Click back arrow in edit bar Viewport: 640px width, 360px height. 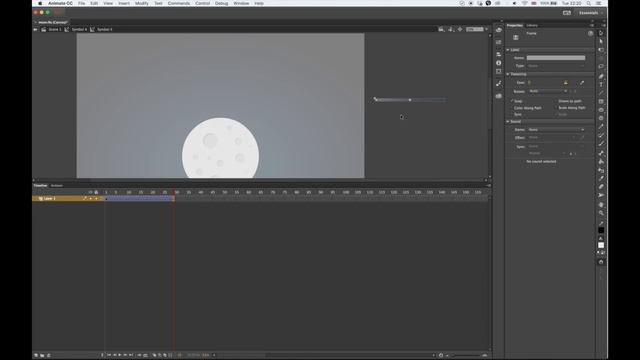point(36,29)
